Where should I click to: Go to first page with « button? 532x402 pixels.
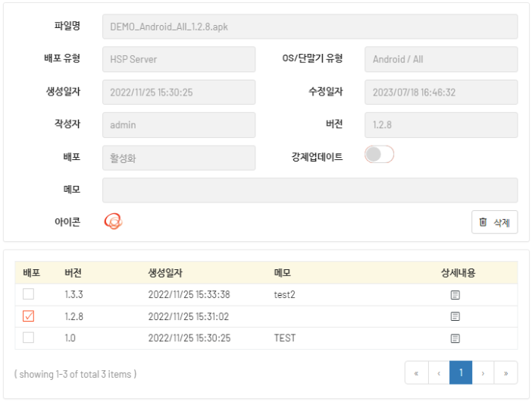416,373
